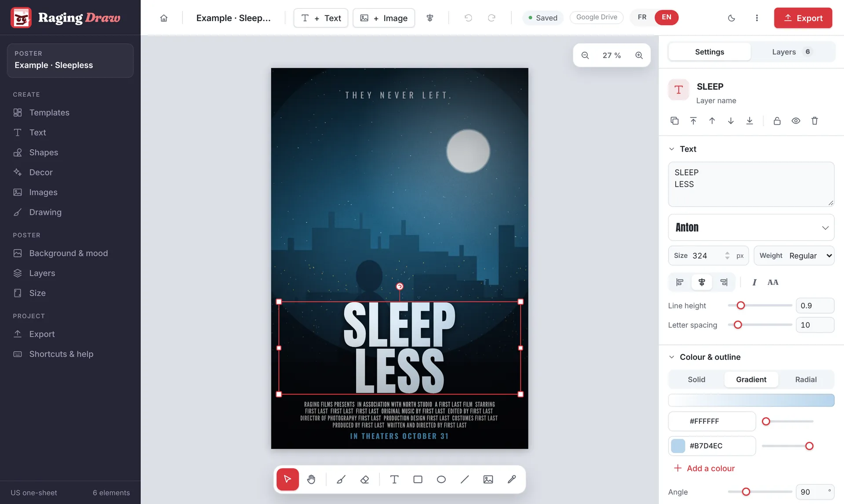Select the Gradient fill tab
This screenshot has width=844, height=504.
pyautogui.click(x=751, y=380)
